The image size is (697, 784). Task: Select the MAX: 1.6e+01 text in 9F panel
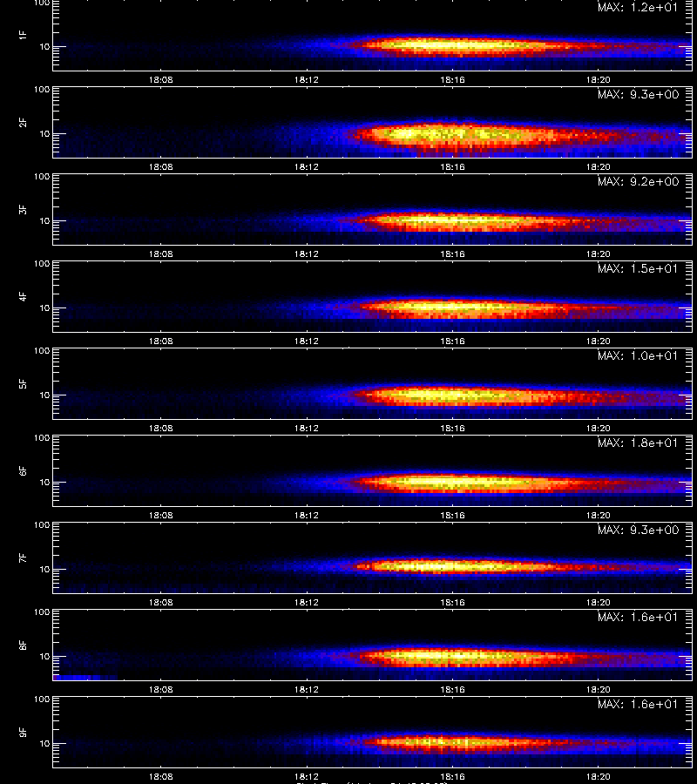638,704
